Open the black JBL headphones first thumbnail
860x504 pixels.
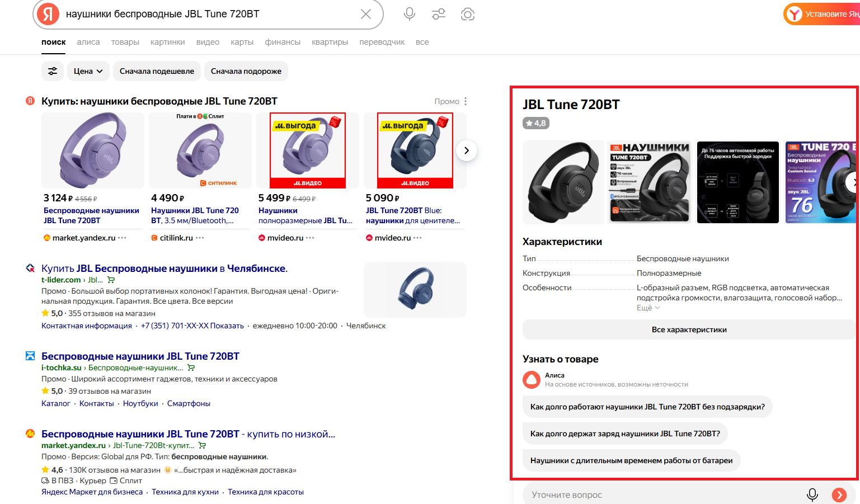pos(563,182)
